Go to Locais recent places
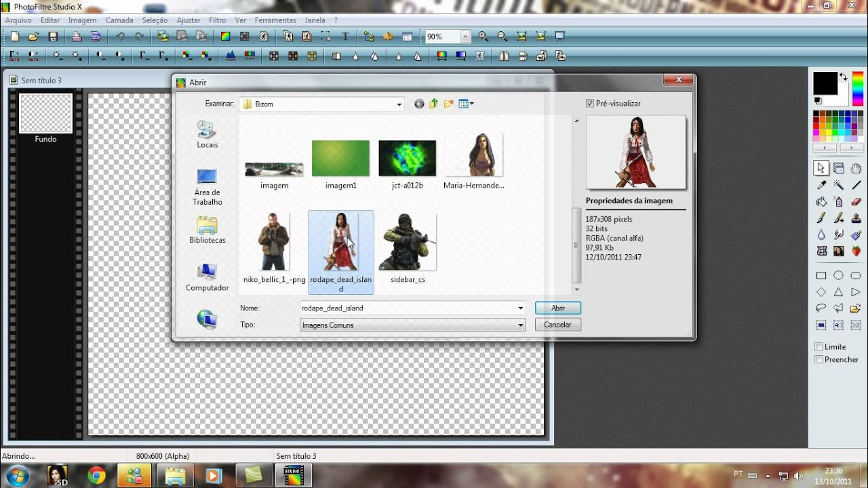This screenshot has width=868, height=488. (207, 134)
